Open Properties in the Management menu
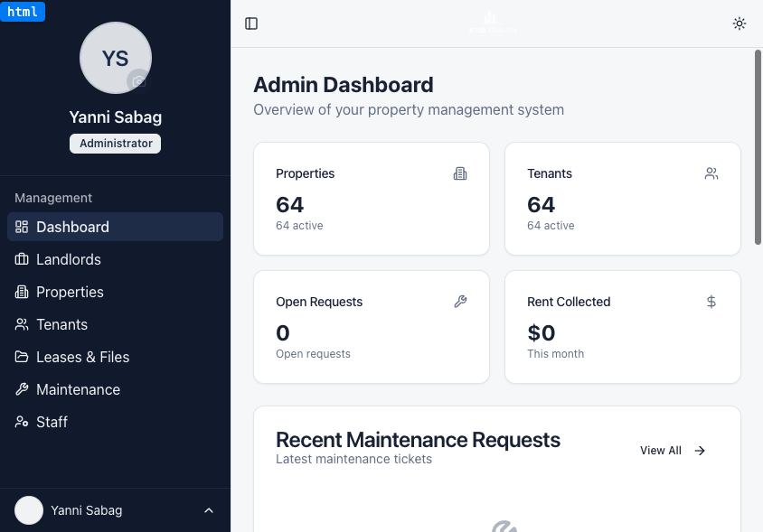The width and height of the screenshot is (763, 532). (70, 292)
